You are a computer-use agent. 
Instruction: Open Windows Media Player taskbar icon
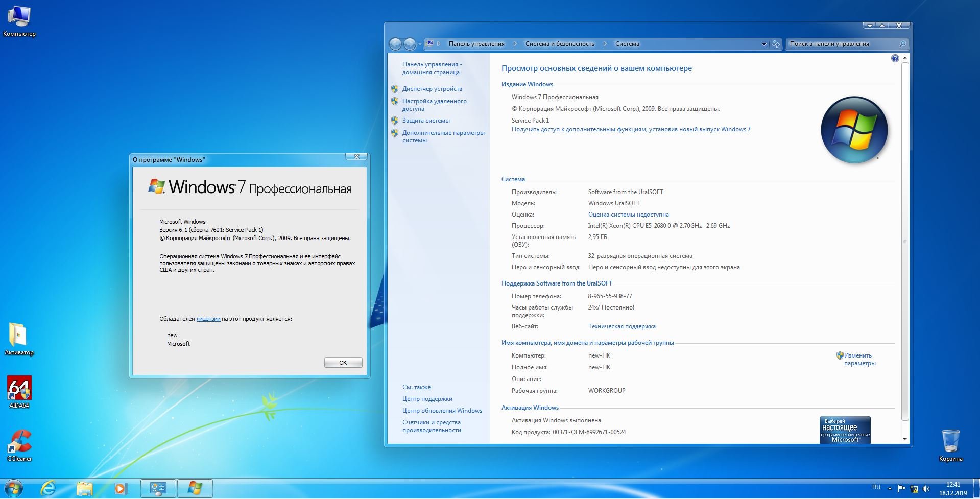pyautogui.click(x=120, y=489)
